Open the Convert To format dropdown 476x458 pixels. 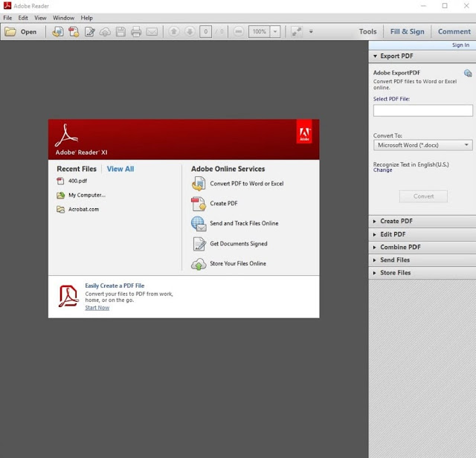422,146
